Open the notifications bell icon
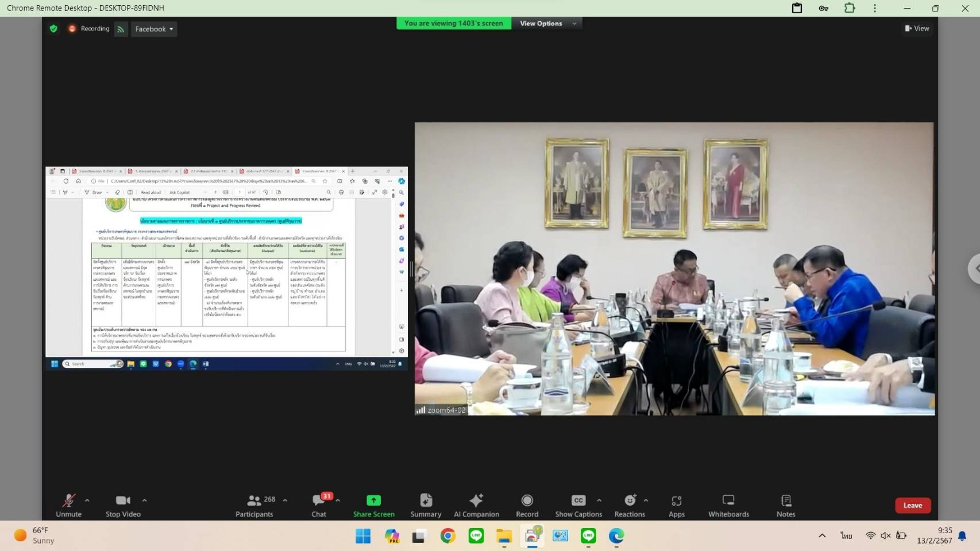 coord(962,536)
